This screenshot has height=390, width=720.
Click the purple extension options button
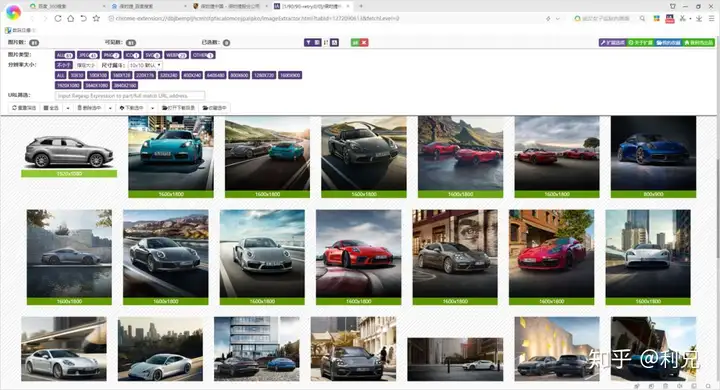pyautogui.click(x=613, y=43)
